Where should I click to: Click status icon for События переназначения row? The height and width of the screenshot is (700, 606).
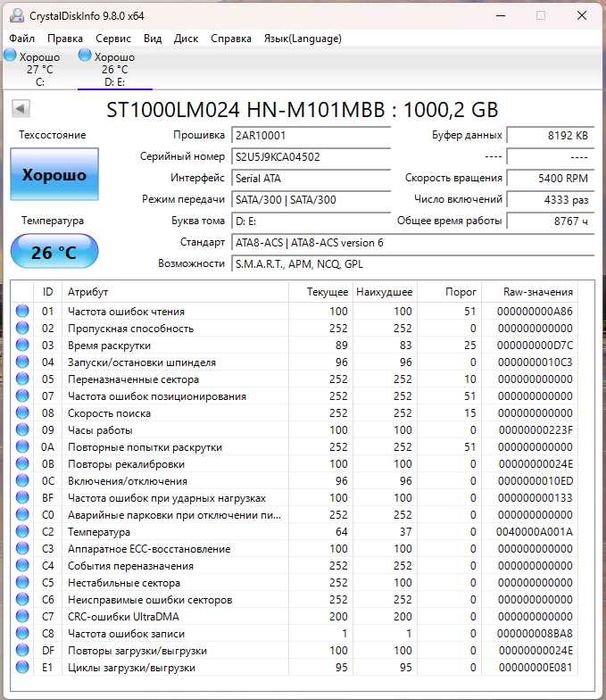(x=22, y=566)
